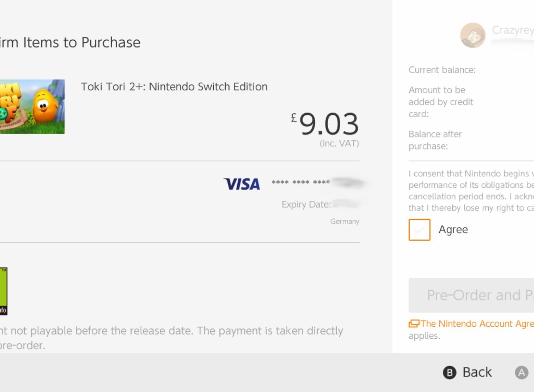Open the PEGI age rating info icon

click(4, 291)
